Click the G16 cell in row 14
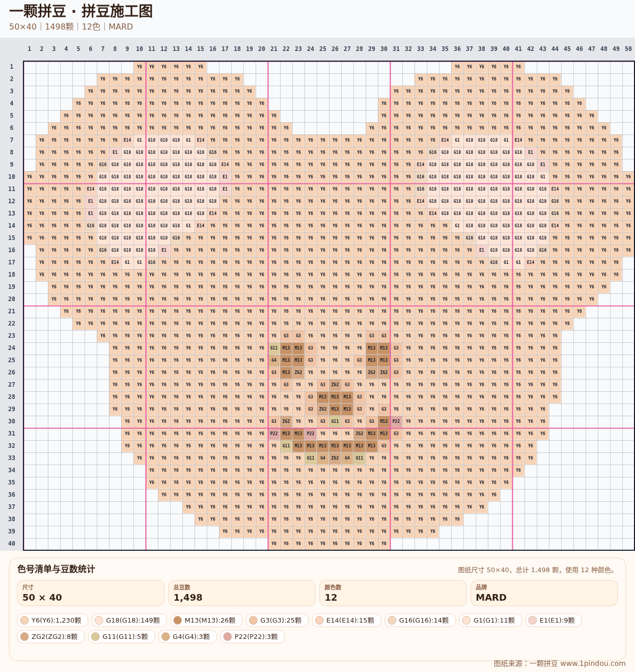 [x=91, y=226]
